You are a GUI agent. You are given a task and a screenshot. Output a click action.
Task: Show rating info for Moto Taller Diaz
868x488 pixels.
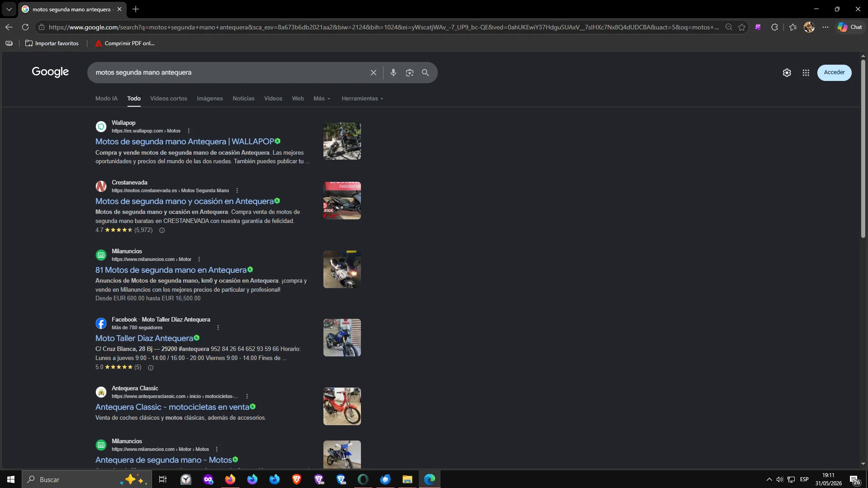151,368
